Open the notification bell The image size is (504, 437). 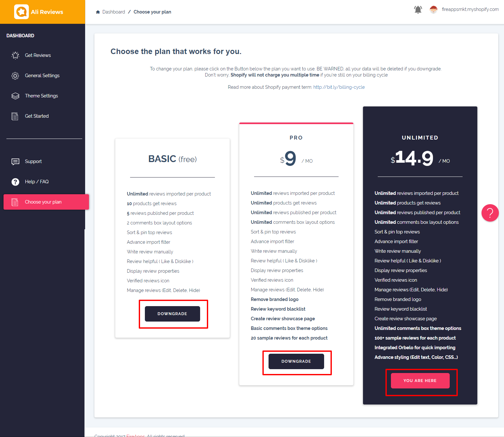coord(418,10)
